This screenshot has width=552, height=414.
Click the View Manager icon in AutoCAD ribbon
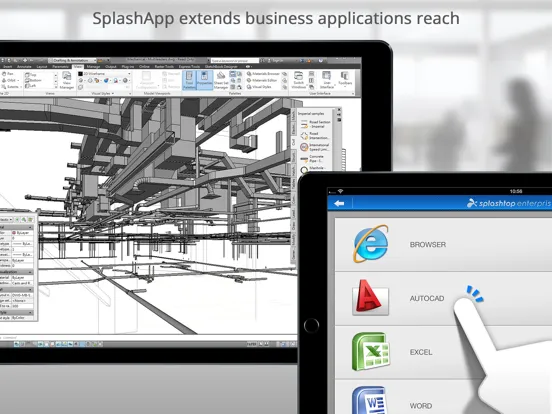coord(67,80)
